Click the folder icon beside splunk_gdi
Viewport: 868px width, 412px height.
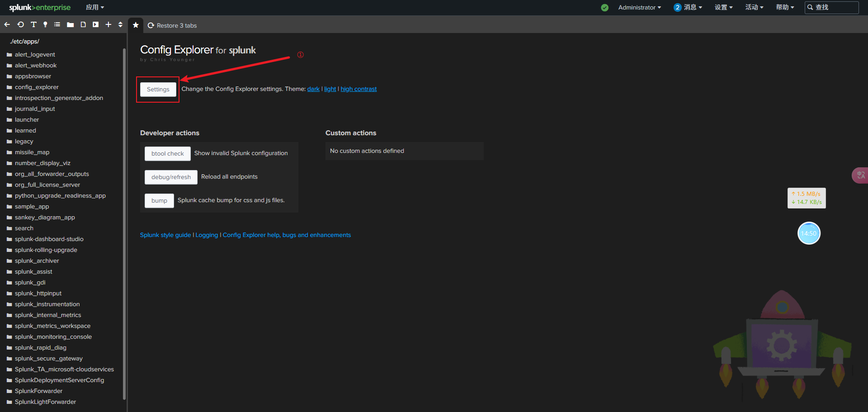(9, 283)
